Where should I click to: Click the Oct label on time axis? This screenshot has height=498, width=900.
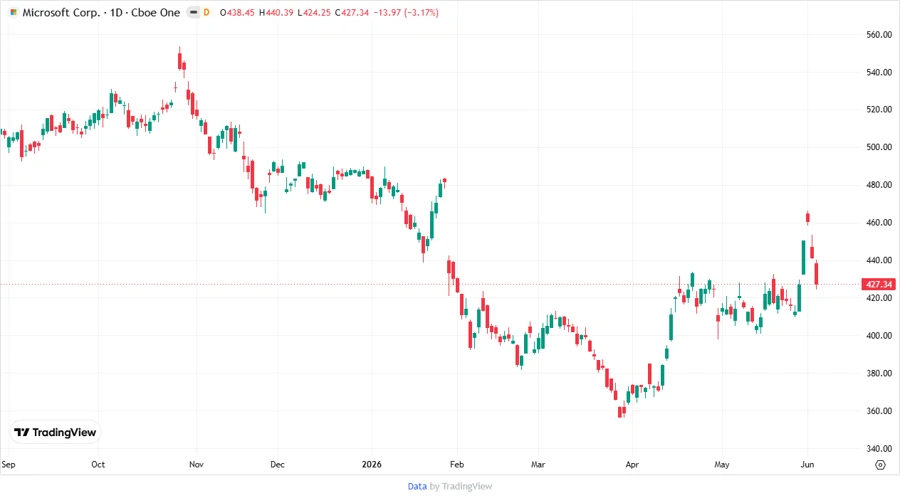pos(98,465)
